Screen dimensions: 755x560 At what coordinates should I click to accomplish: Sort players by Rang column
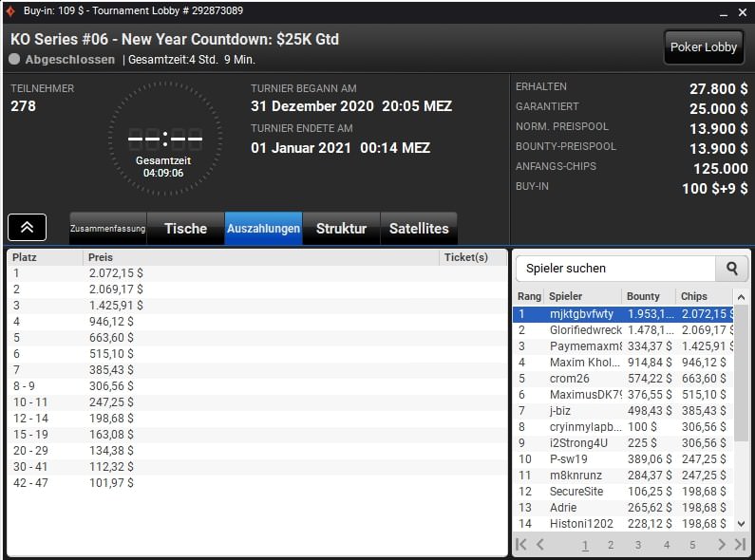529,296
